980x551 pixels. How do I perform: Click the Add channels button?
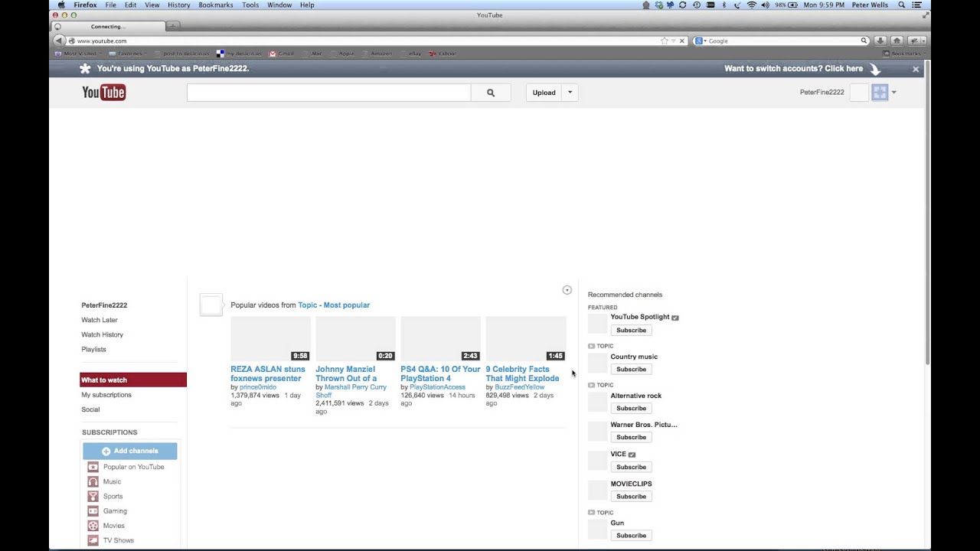pyautogui.click(x=130, y=451)
